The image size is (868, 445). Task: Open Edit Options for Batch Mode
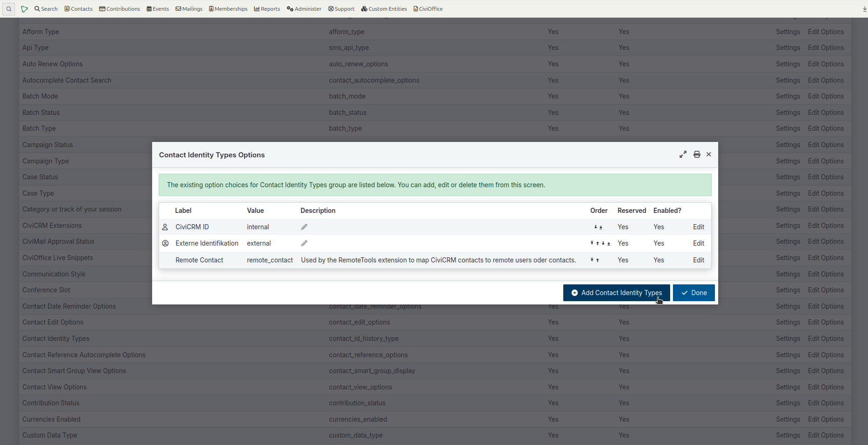point(826,96)
